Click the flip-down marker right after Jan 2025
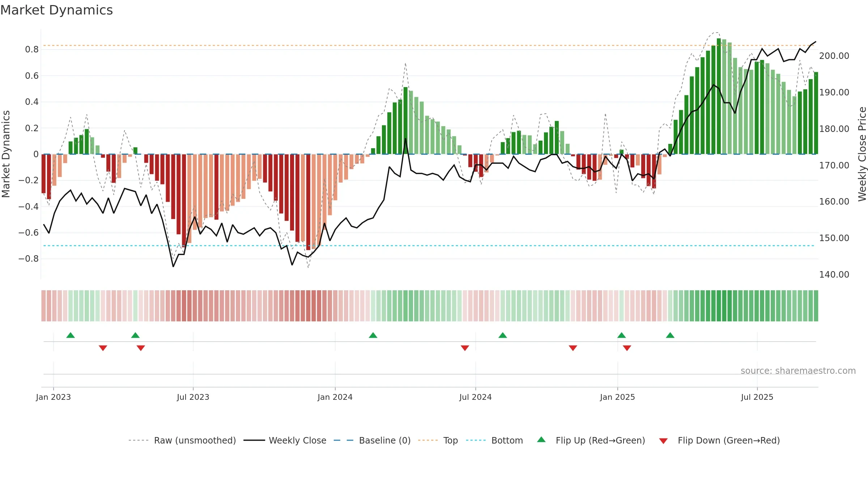This screenshot has height=488, width=868. tap(627, 348)
